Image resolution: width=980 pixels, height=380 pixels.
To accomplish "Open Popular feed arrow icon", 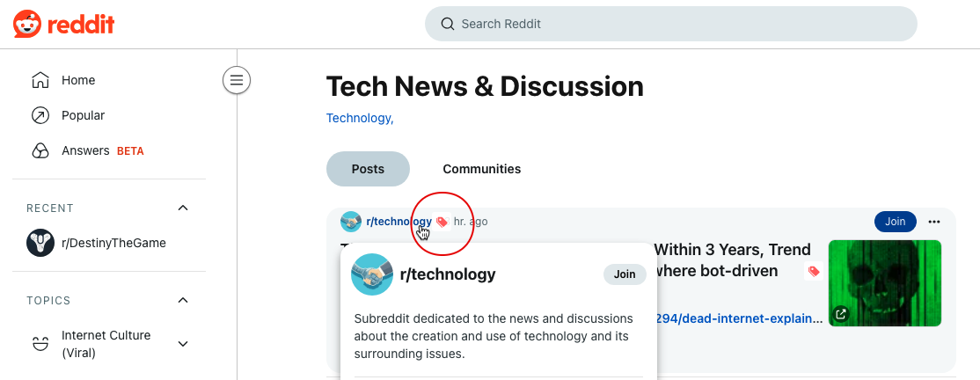I will pos(40,115).
